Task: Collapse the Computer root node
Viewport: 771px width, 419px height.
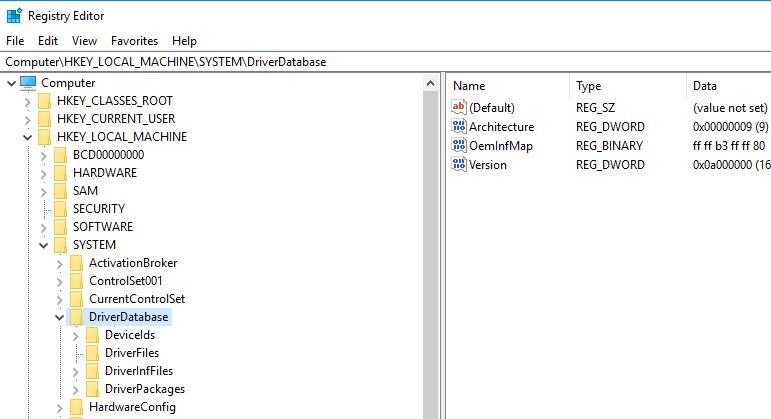Action: 11,84
